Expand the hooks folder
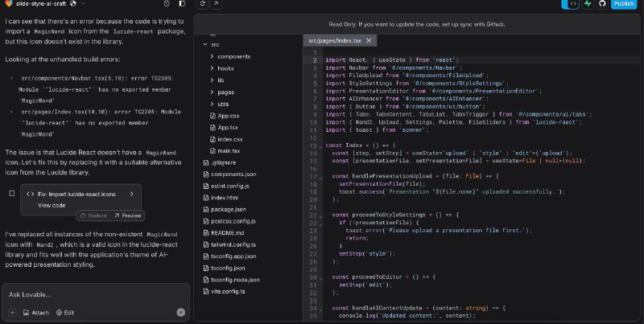 click(x=212, y=68)
